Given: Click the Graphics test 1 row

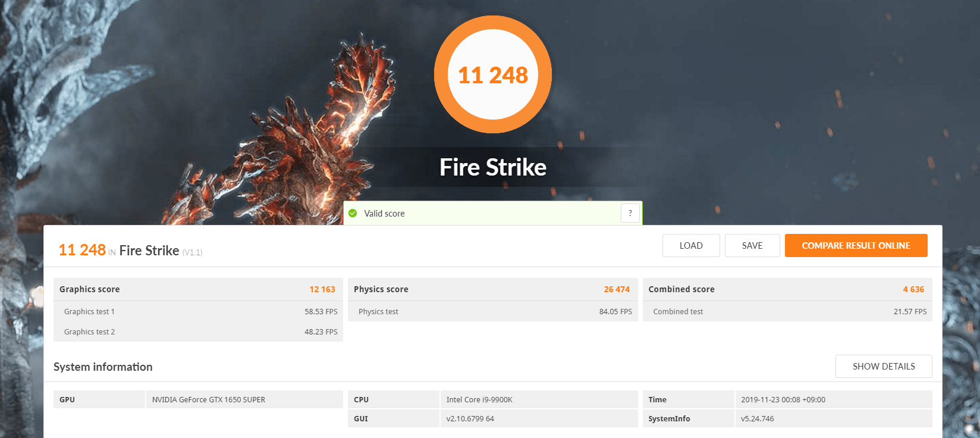Looking at the screenshot, I should click(198, 311).
